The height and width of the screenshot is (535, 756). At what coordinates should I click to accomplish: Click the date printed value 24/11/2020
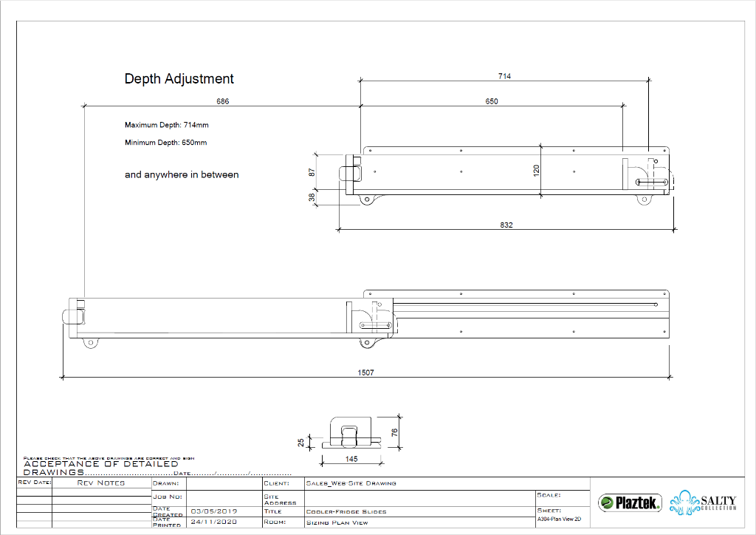(x=214, y=522)
